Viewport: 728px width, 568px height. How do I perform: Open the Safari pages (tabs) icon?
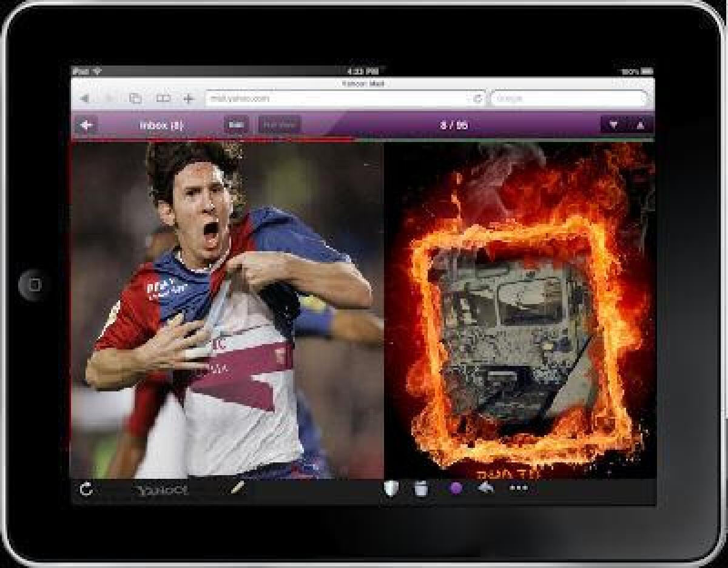[x=135, y=98]
